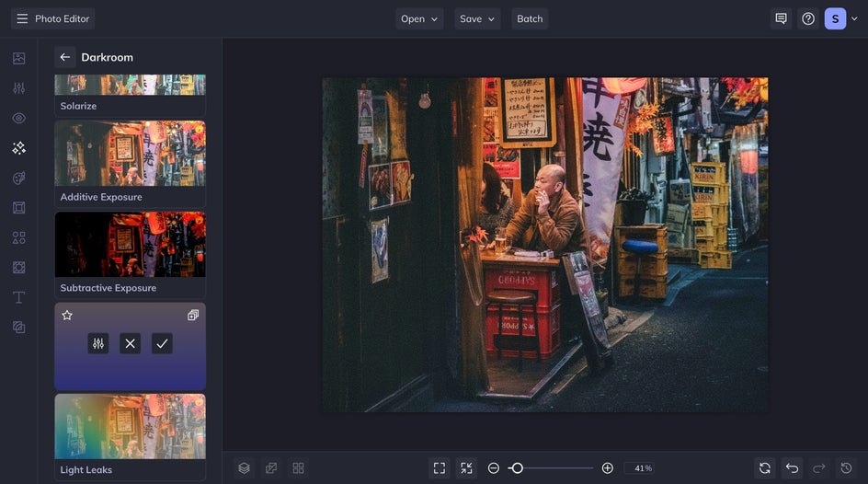Expand the Save dropdown menu

point(477,18)
